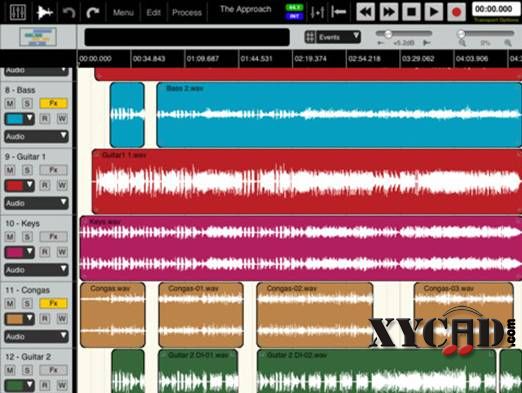
Task: Rewind the transport
Action: [365, 12]
